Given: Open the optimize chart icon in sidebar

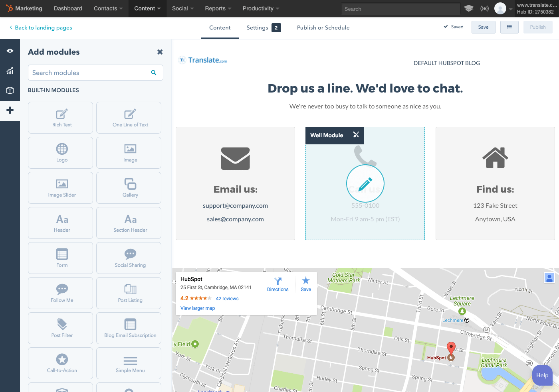Looking at the screenshot, I should (10, 71).
